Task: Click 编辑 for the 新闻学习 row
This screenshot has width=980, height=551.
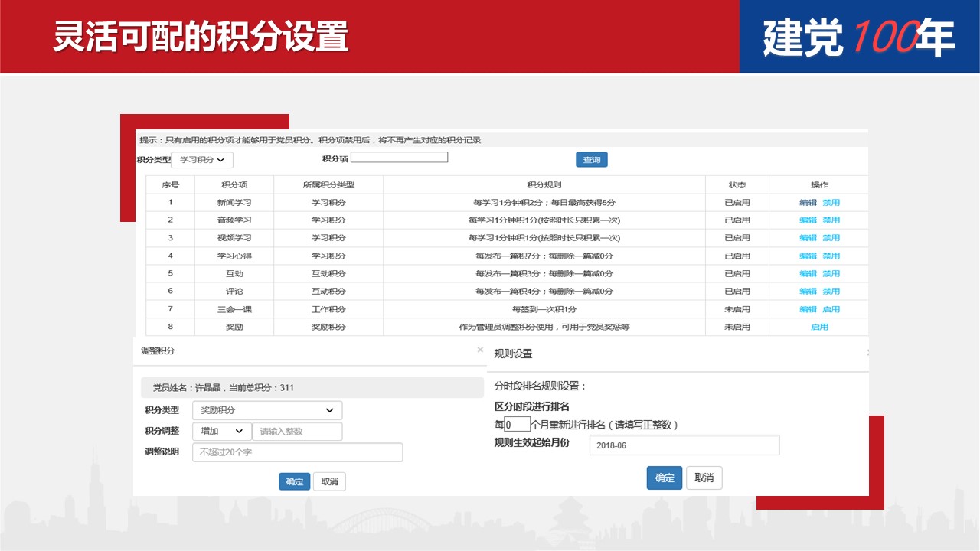Action: (808, 203)
